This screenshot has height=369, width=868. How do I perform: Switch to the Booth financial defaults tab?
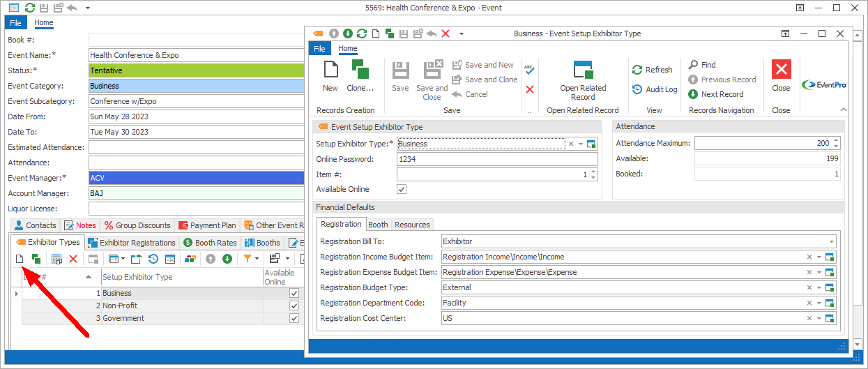[378, 225]
